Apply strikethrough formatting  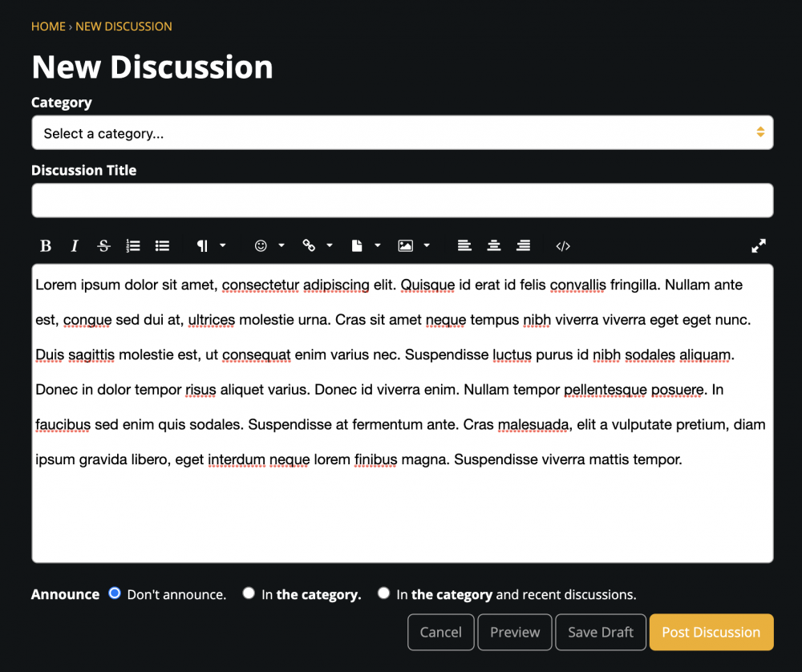click(x=103, y=245)
